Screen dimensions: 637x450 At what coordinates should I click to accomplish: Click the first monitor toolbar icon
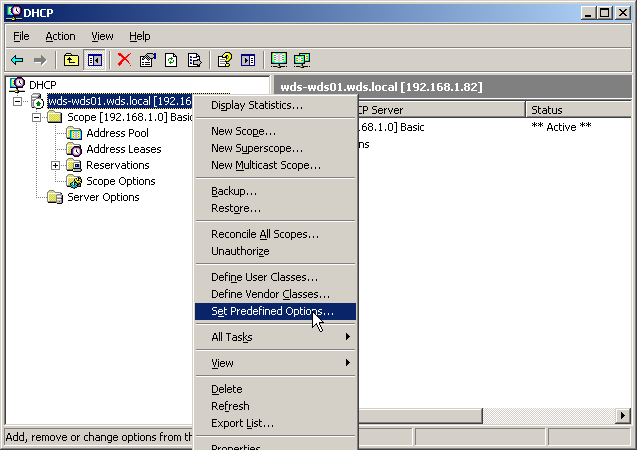pyautogui.click(x=279, y=60)
